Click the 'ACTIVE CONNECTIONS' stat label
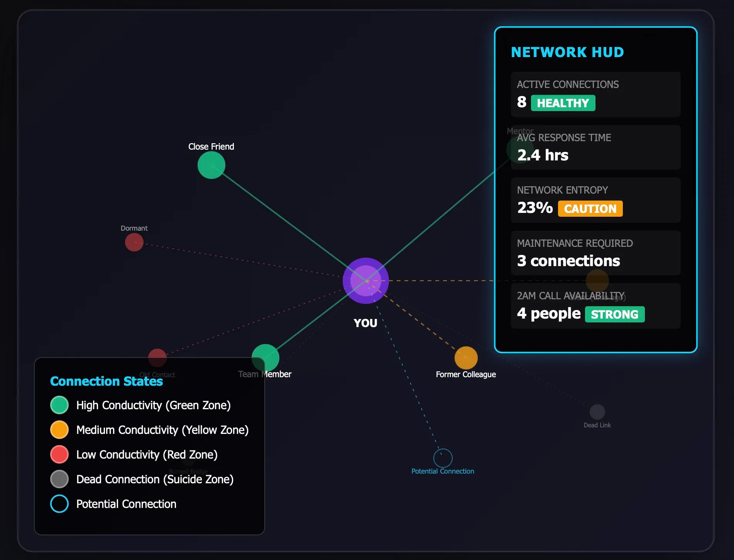Image resolution: width=734 pixels, height=560 pixels. 568,84
